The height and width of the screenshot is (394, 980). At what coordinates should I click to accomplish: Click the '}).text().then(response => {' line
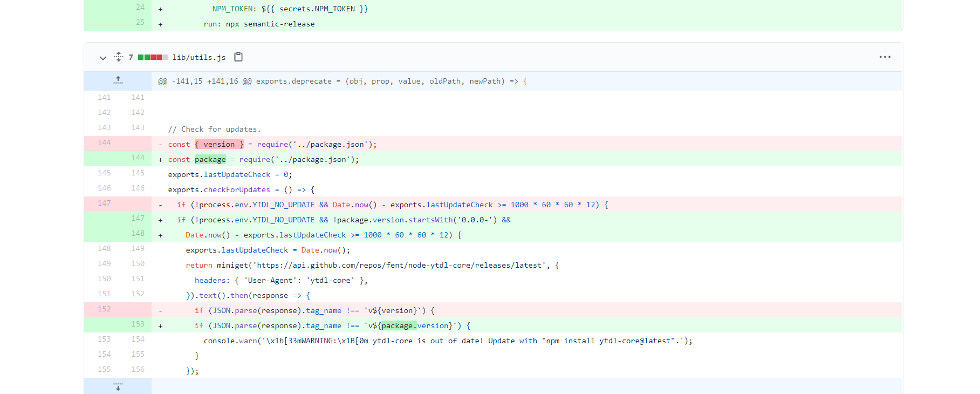[x=248, y=296]
